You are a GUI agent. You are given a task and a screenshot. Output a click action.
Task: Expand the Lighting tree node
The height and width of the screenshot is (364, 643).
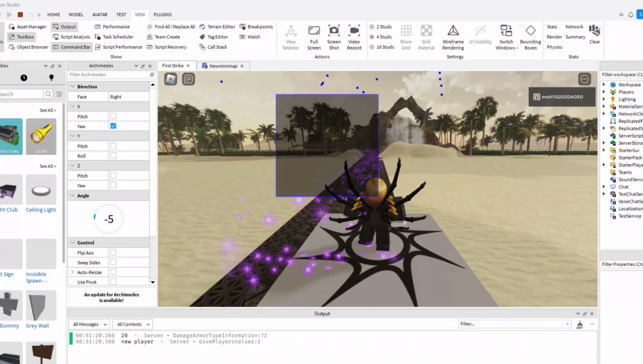pos(604,99)
